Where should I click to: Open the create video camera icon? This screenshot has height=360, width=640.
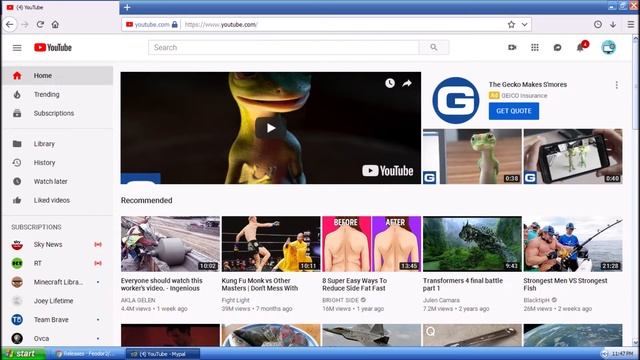512,47
